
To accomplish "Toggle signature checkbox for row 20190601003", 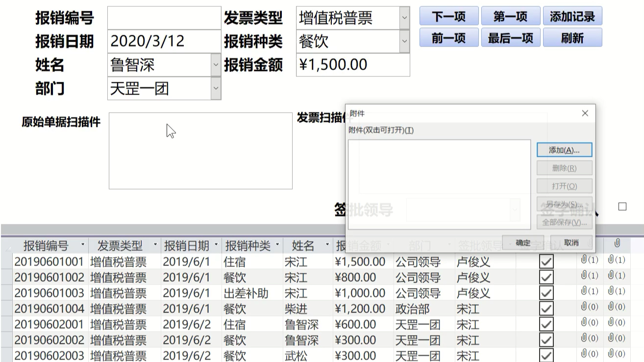I will click(x=545, y=293).
